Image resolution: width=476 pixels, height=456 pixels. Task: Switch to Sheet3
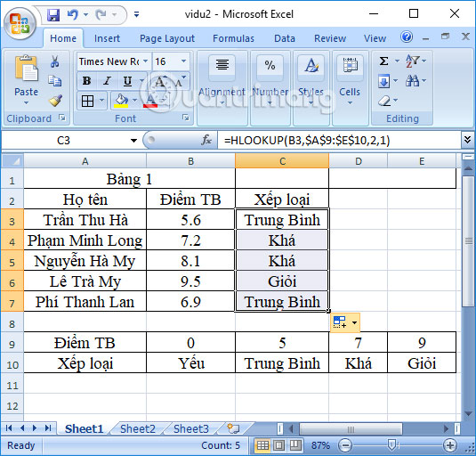tap(191, 429)
